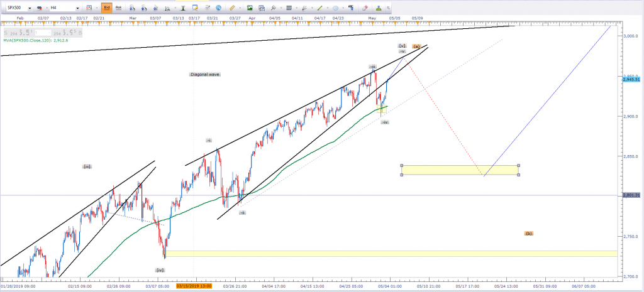Click the orange (b) wave label
This screenshot has height=292, width=644.
coord(529,233)
